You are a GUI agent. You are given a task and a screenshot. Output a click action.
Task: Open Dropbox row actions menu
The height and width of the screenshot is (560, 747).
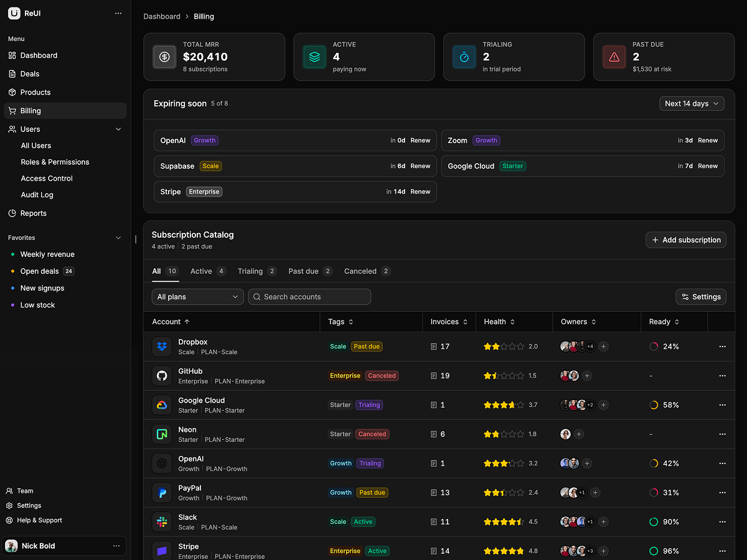(x=722, y=347)
